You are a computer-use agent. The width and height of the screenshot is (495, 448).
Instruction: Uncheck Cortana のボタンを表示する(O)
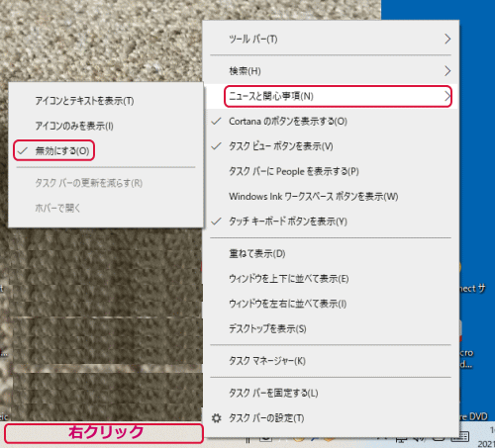(331, 122)
